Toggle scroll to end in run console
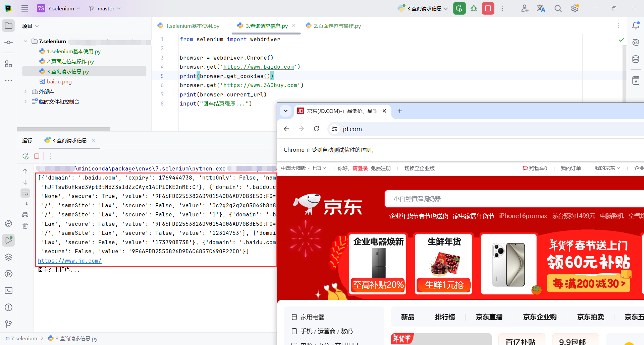The height and width of the screenshot is (345, 644). pos(25,204)
